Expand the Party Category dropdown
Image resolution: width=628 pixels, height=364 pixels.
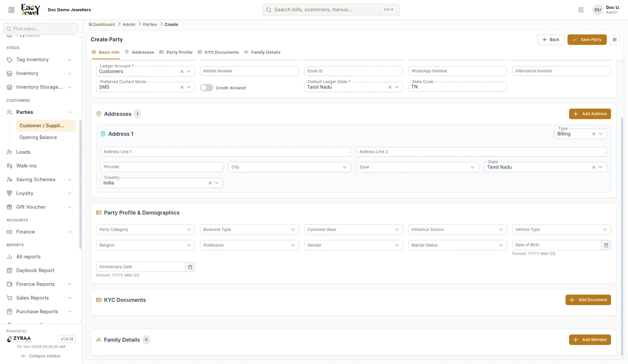tap(145, 229)
